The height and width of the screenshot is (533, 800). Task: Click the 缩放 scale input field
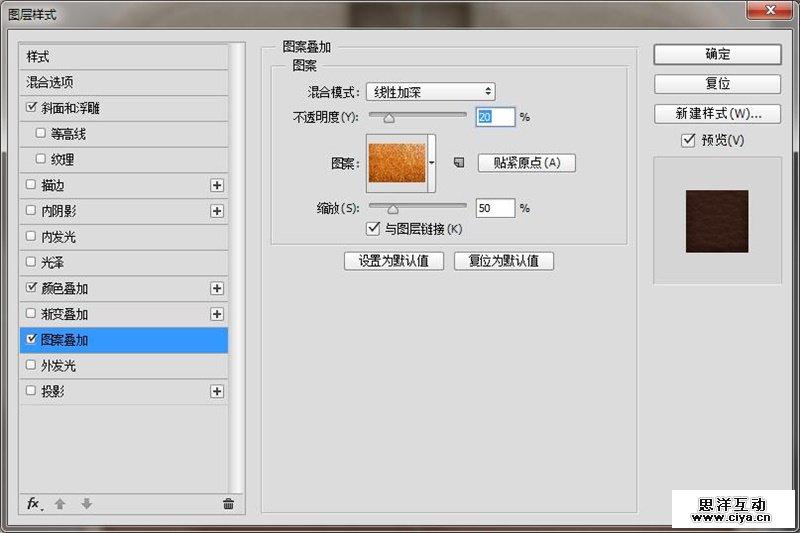[x=495, y=208]
